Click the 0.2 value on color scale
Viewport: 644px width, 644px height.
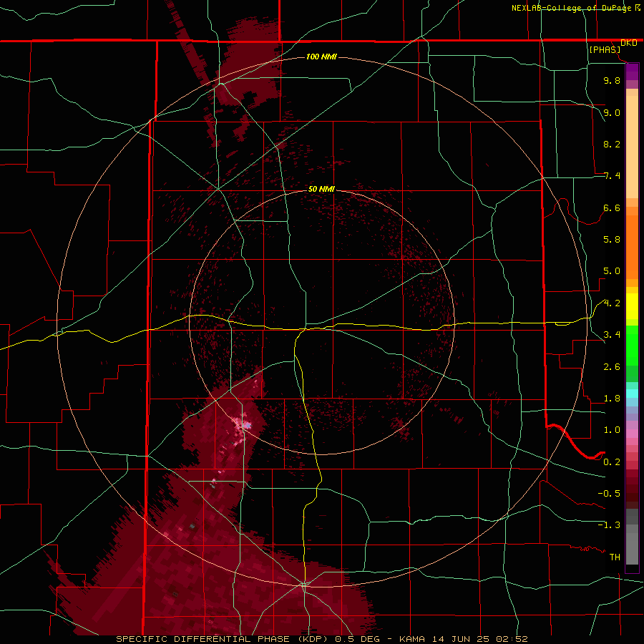[x=612, y=462]
